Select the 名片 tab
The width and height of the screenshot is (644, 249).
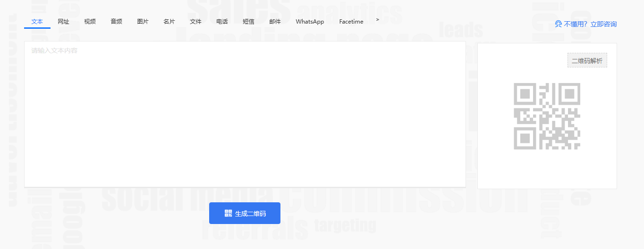point(169,22)
